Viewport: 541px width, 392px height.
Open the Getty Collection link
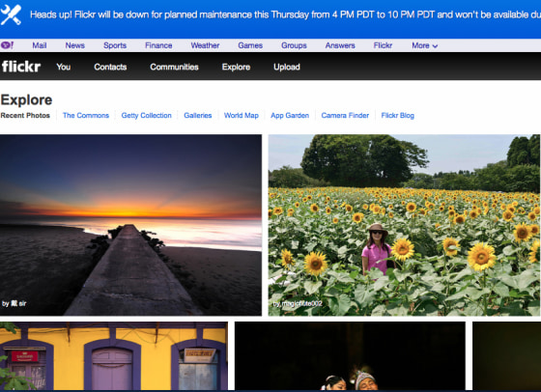pos(146,116)
